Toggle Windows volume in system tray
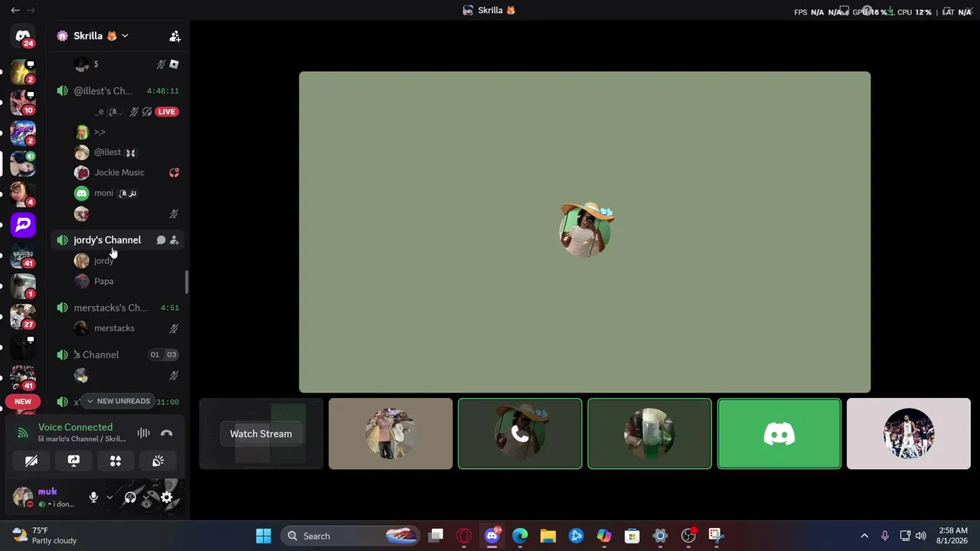This screenshot has width=980, height=551. pyautogui.click(x=920, y=536)
